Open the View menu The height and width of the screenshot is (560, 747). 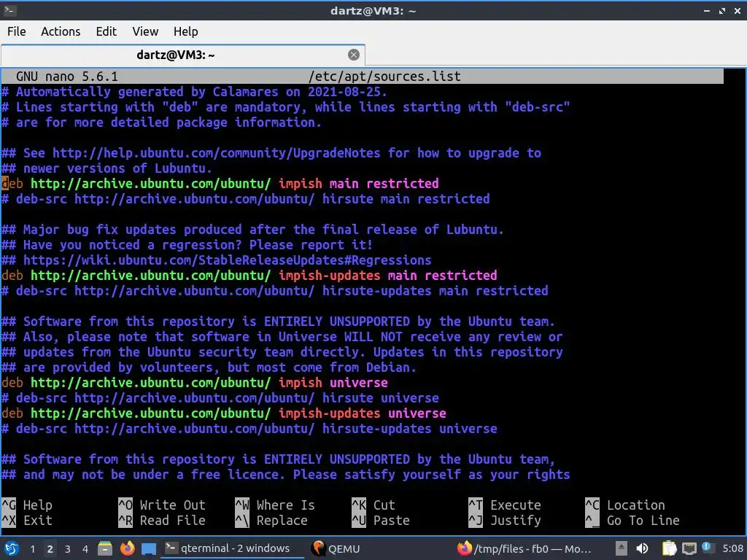[145, 31]
